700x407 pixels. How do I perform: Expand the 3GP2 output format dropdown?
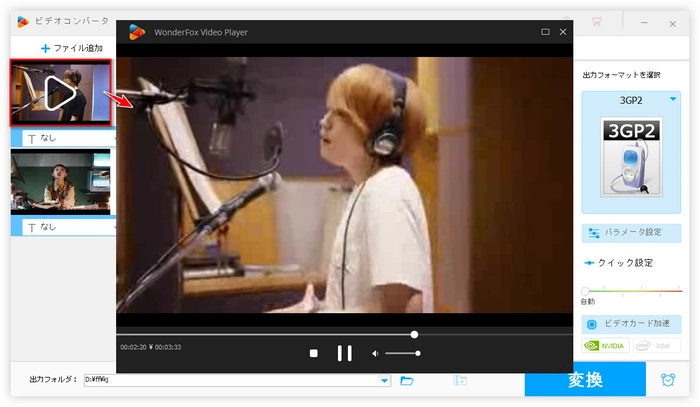[673, 100]
